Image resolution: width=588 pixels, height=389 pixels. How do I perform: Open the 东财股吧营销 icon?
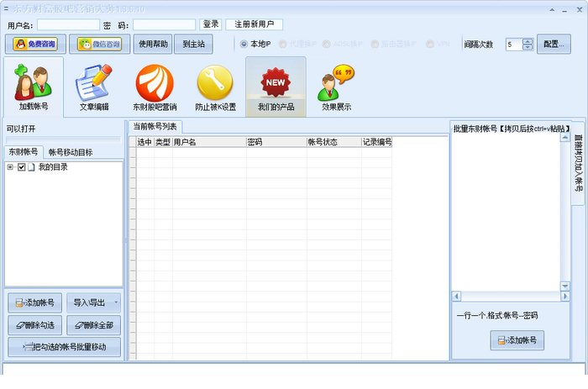tap(155, 87)
